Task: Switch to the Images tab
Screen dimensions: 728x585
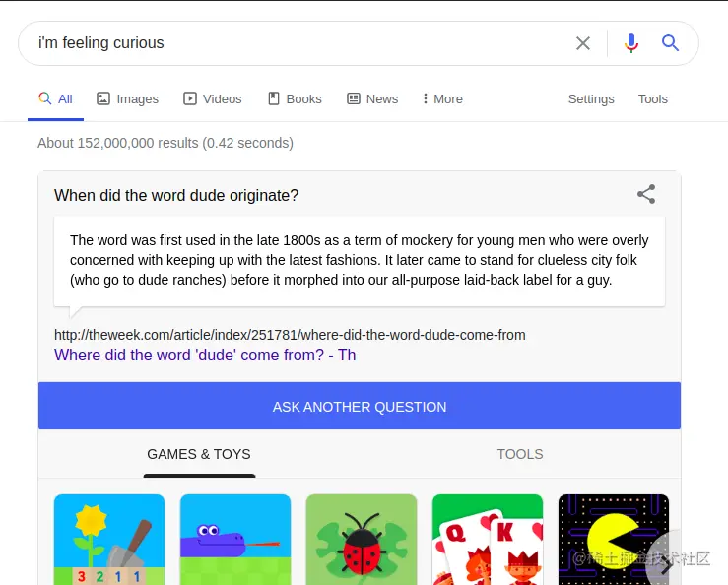Action: click(127, 98)
